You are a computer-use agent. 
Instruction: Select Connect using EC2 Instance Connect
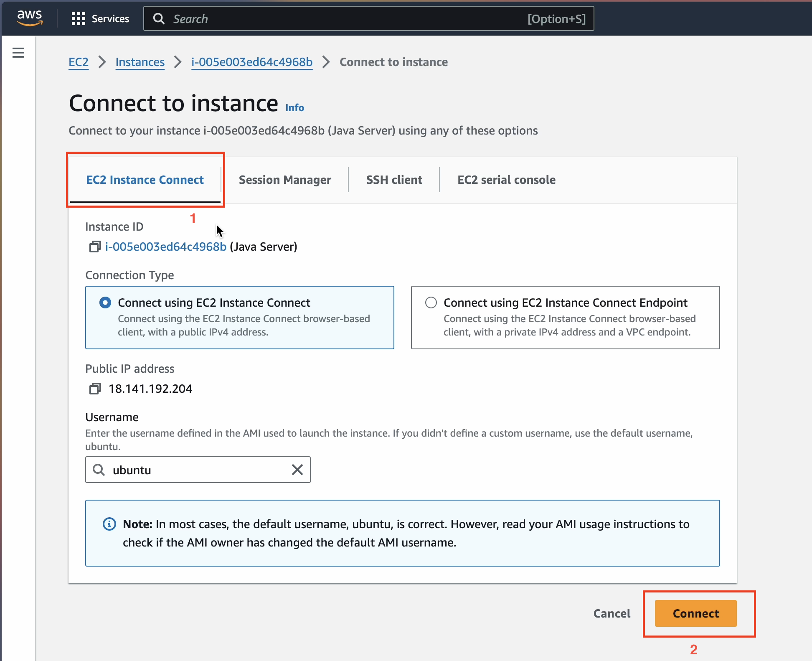coord(105,302)
